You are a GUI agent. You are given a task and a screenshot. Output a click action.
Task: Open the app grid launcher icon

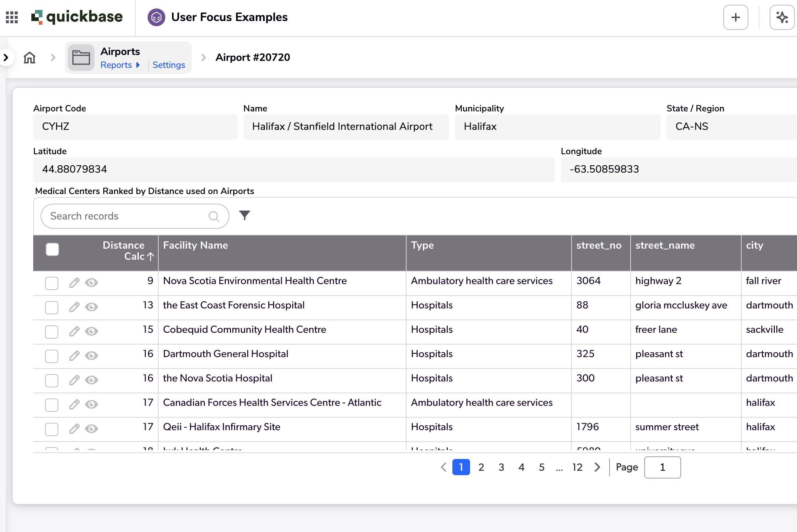coord(12,17)
